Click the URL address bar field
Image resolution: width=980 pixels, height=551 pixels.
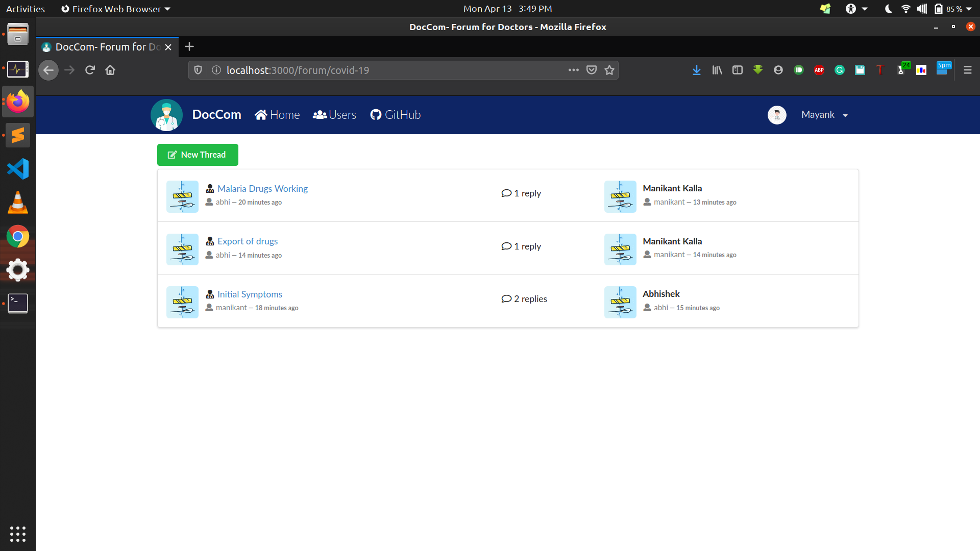pyautogui.click(x=388, y=70)
